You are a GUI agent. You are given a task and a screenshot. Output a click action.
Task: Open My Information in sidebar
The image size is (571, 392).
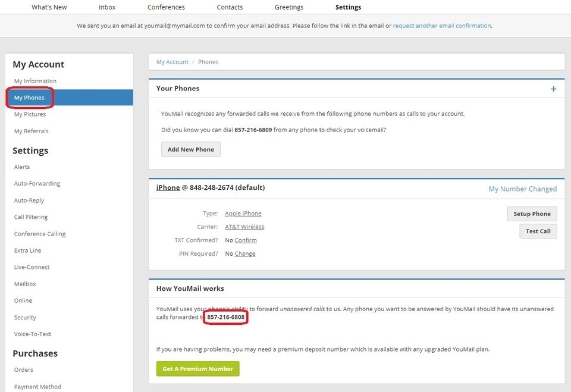point(35,81)
